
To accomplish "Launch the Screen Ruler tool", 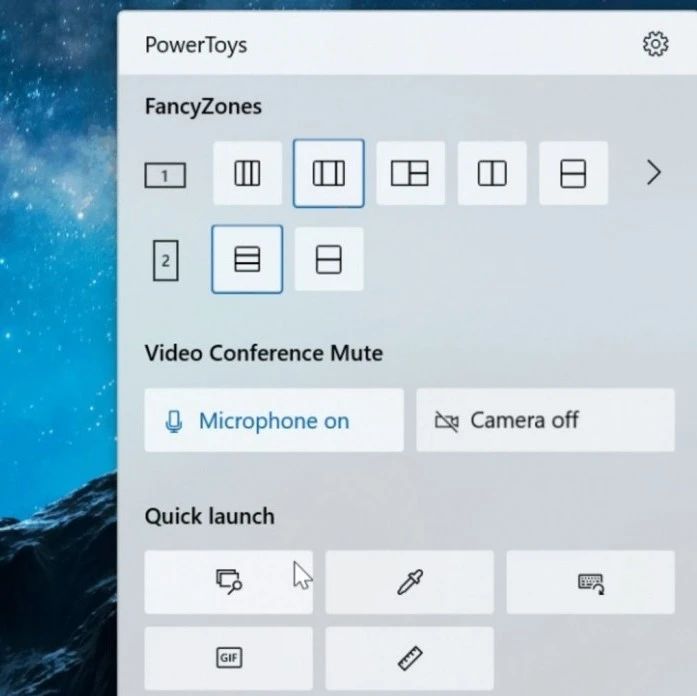I will [x=409, y=658].
